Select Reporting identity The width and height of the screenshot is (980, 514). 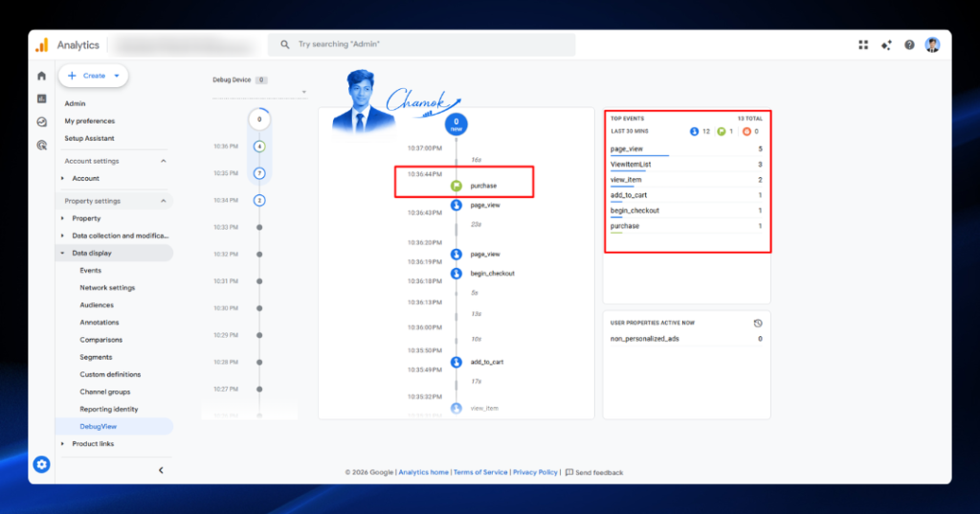tap(109, 409)
